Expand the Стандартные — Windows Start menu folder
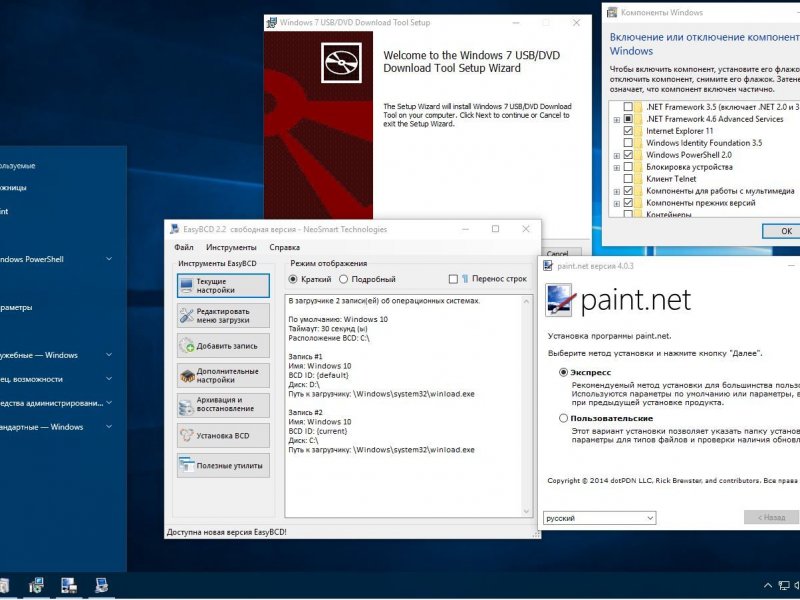The image size is (800, 600). click(109, 427)
